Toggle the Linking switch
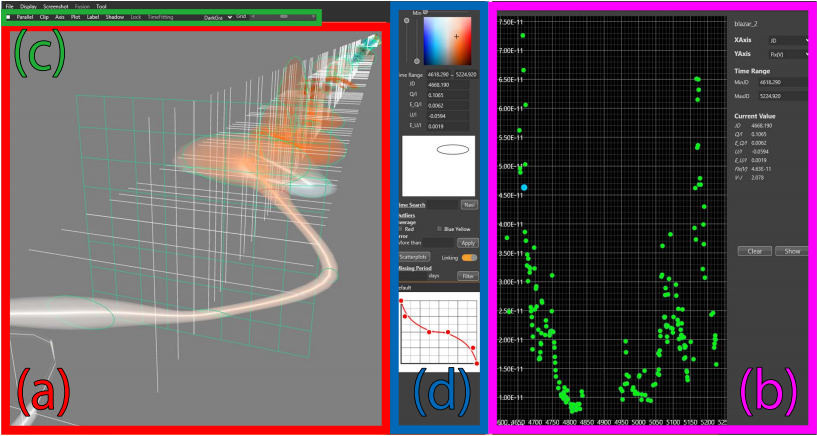The height and width of the screenshot is (436, 817). click(x=469, y=257)
